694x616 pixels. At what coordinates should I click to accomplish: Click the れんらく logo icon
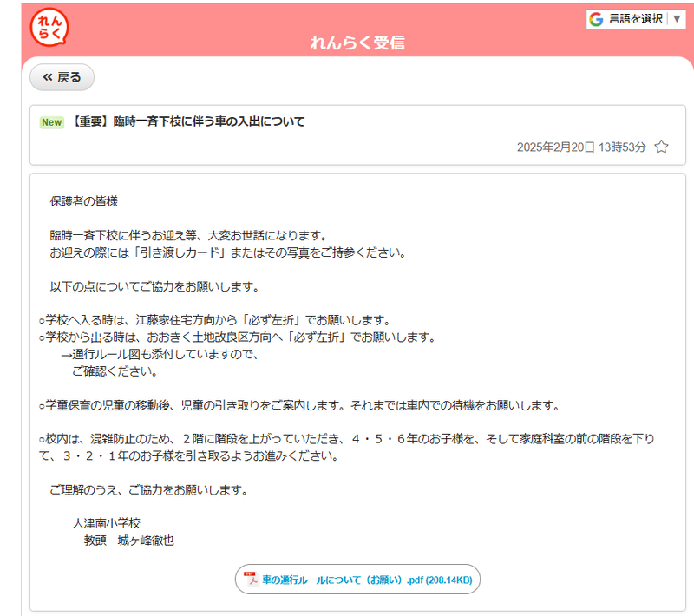tap(49, 27)
